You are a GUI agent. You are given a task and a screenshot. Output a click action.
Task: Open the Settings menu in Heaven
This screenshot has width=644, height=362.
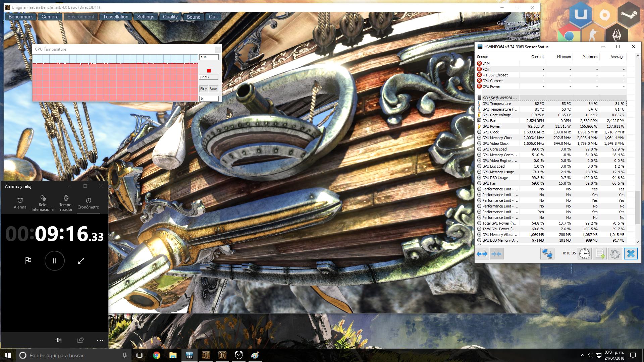(146, 17)
